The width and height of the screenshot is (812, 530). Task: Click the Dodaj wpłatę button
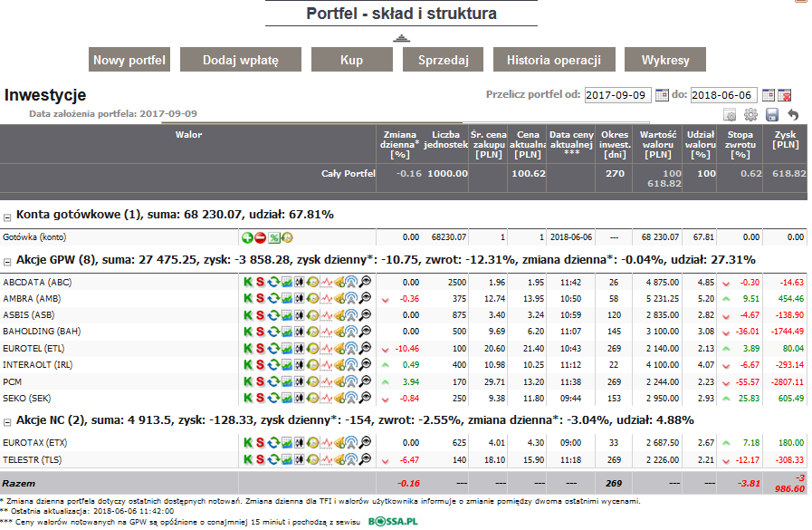tap(241, 60)
